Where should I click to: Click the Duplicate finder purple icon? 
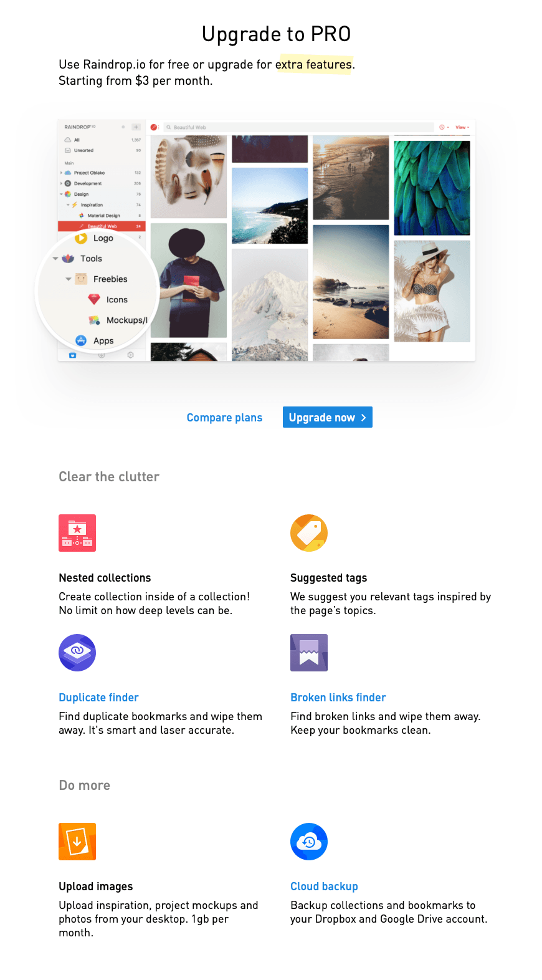point(77,653)
